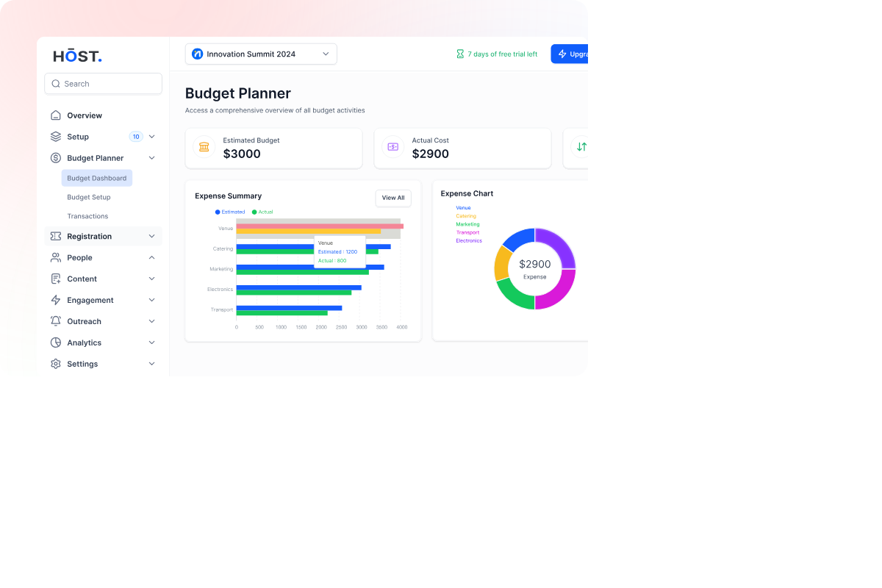Collapse the People section chevron
The width and height of the screenshot is (882, 588).
152,257
